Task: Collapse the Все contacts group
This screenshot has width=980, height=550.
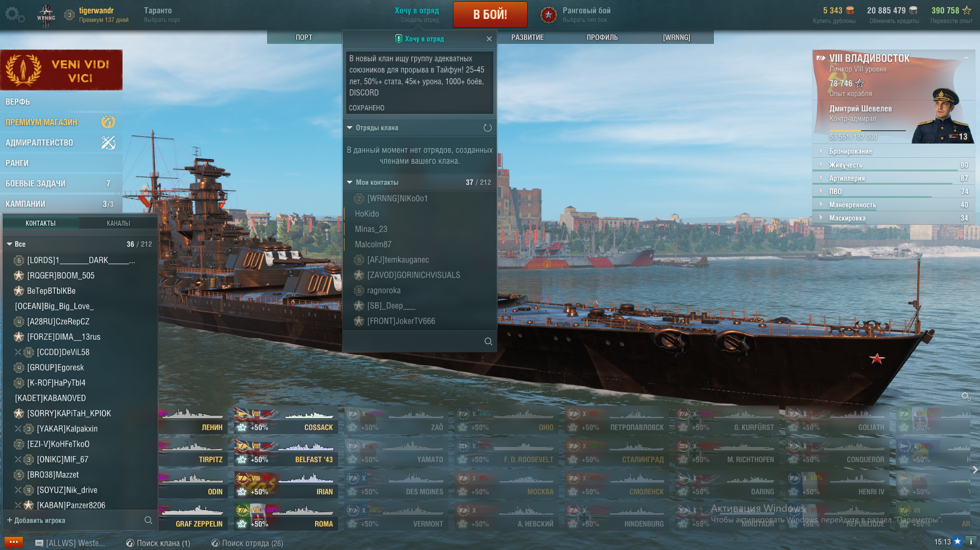Action: tap(9, 244)
